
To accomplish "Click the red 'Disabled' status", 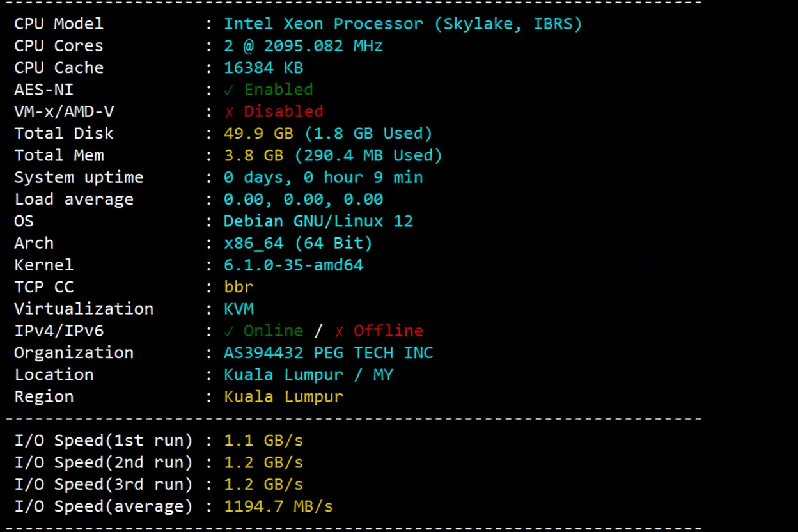I will point(283,112).
